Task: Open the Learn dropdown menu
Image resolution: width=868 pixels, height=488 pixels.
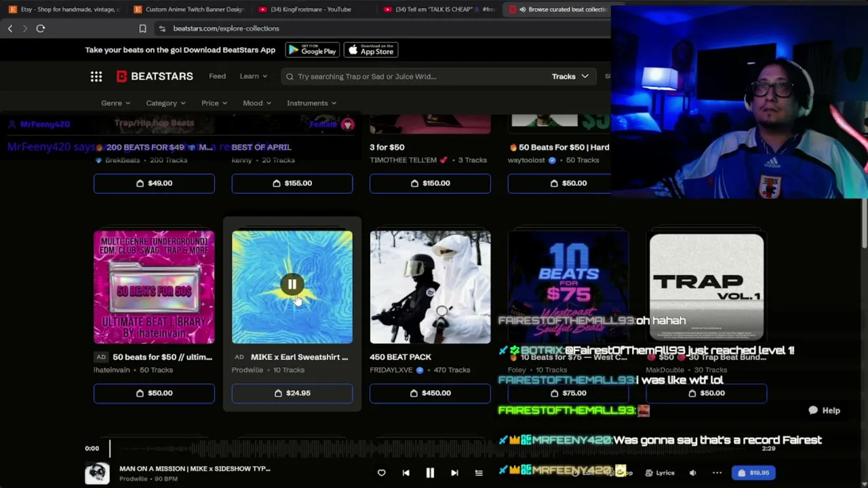Action: (x=254, y=77)
